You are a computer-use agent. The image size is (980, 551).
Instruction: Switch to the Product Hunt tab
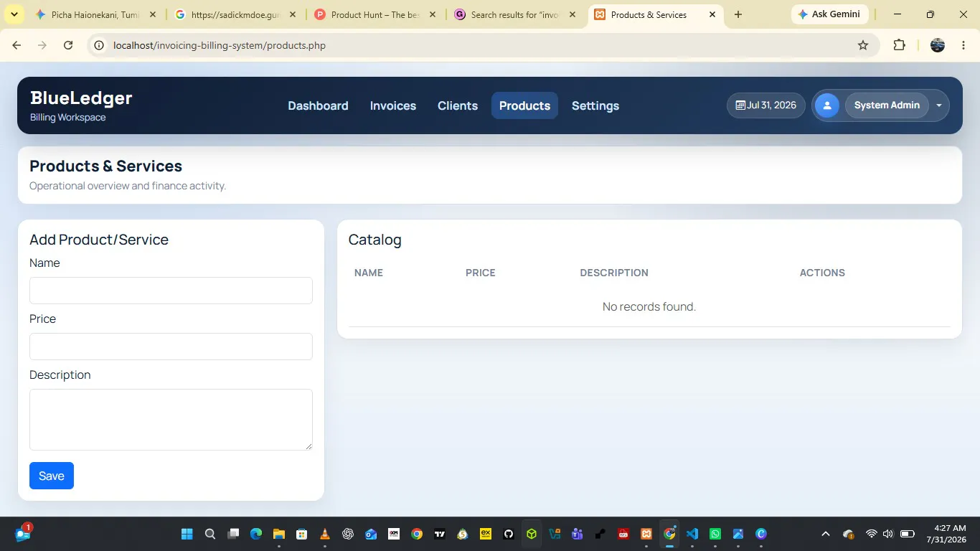coord(375,14)
